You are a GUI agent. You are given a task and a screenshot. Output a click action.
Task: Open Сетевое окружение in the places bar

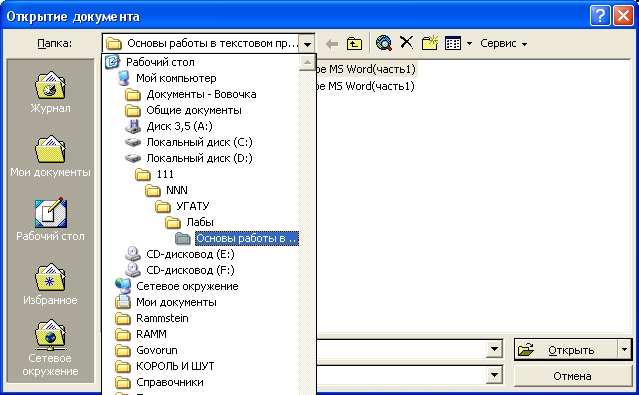[50, 348]
